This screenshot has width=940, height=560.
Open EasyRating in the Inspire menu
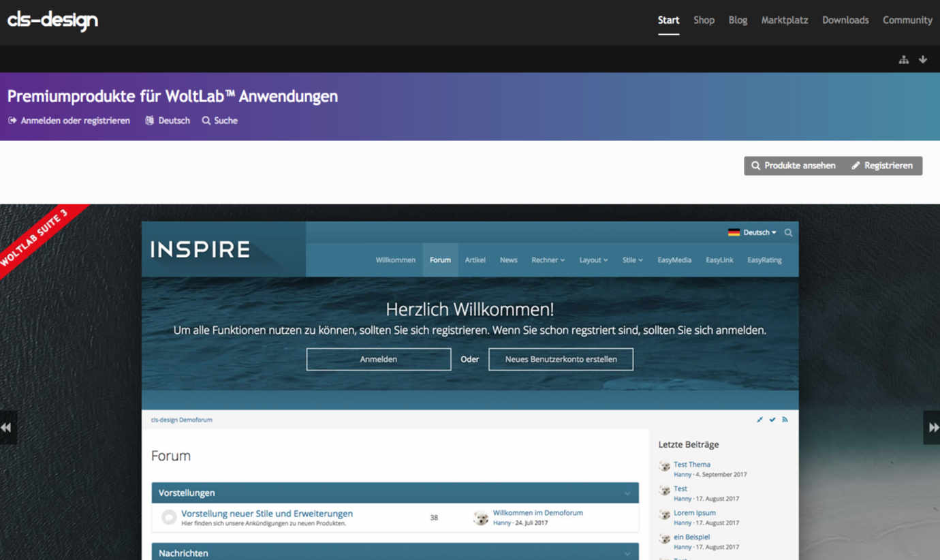pyautogui.click(x=764, y=260)
